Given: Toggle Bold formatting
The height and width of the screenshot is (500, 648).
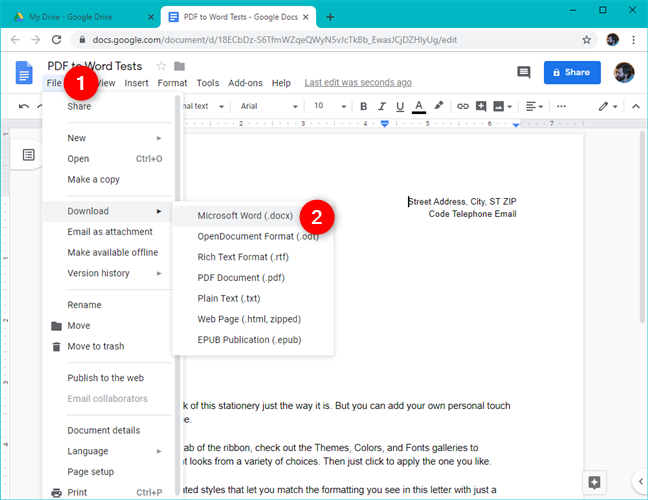Looking at the screenshot, I should [x=363, y=106].
